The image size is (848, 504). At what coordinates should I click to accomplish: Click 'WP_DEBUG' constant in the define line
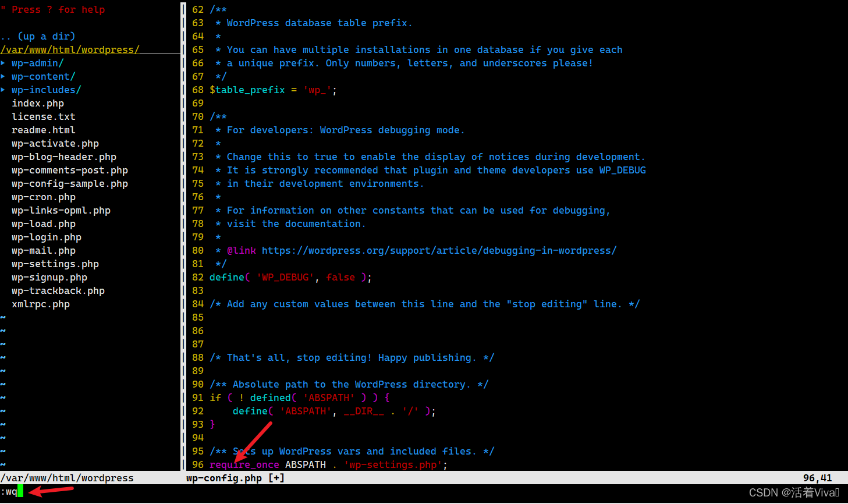tap(285, 277)
